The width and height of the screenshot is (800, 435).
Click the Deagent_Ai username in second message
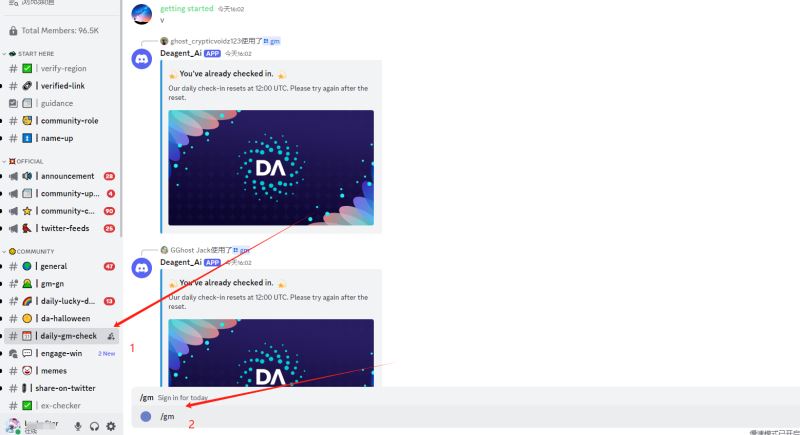tap(181, 262)
